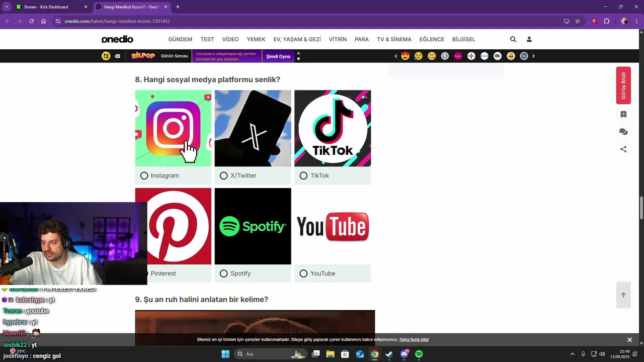
Task: Open Spotify from the taskbar
Action: [x=419, y=354]
